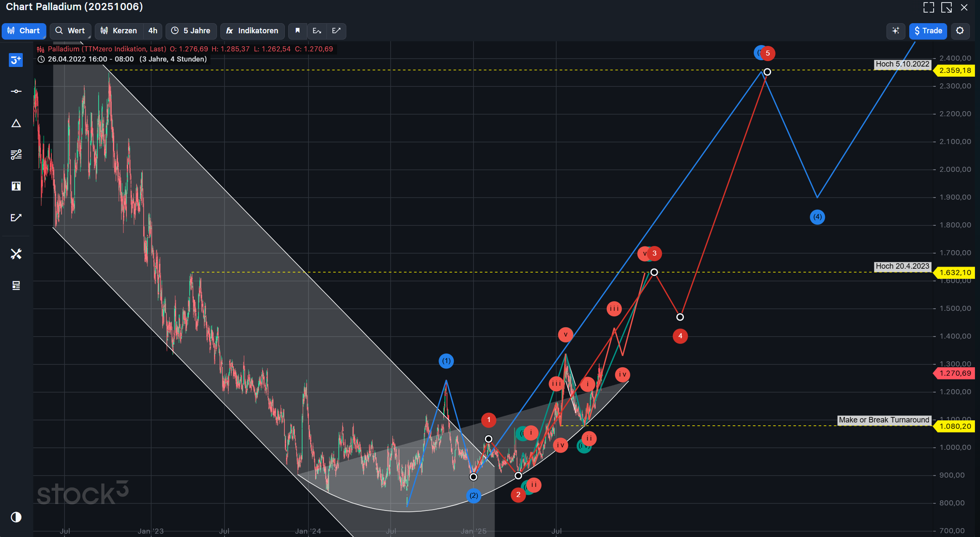Select the horizontal line drawing tool

16,91
